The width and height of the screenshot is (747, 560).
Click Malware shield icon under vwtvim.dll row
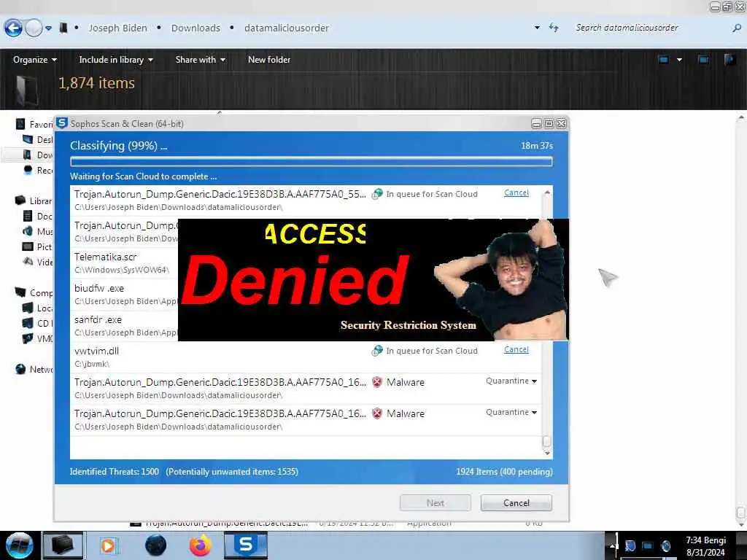coord(377,382)
